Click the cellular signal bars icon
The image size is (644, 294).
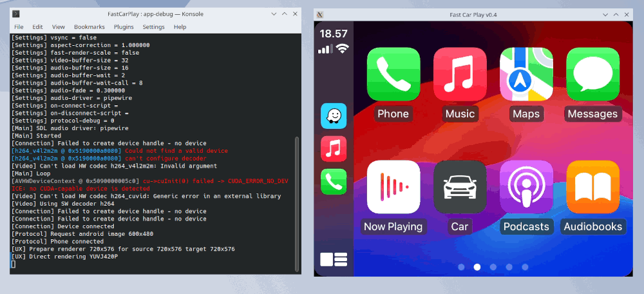tap(326, 50)
